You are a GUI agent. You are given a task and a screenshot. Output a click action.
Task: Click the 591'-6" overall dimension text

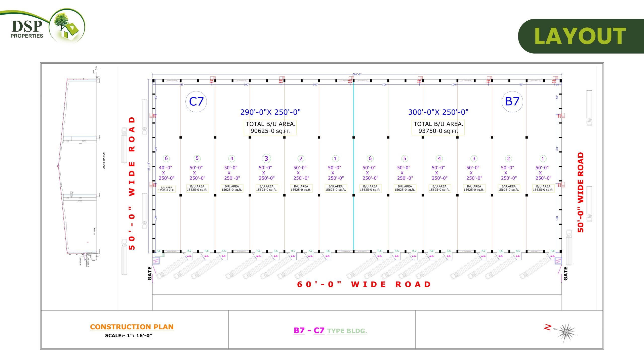click(x=357, y=74)
